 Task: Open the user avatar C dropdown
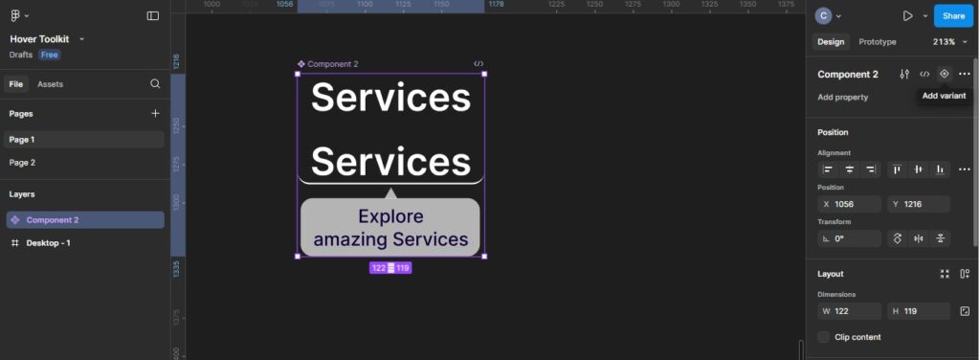pyautogui.click(x=828, y=16)
